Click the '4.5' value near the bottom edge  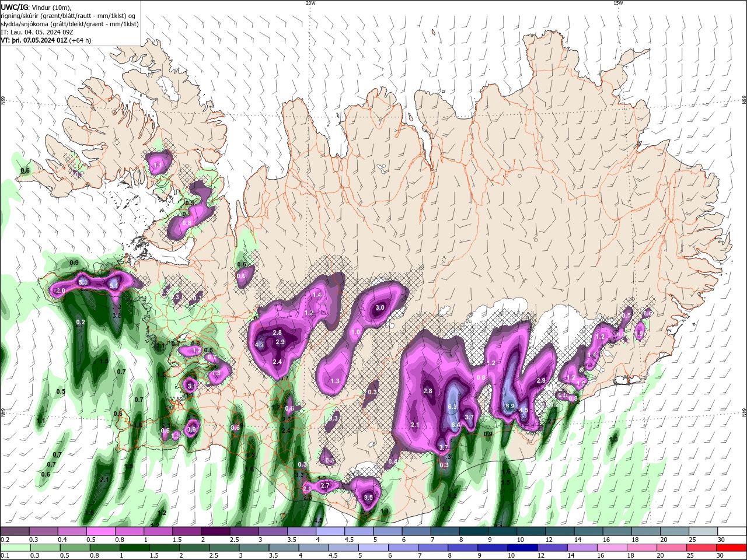point(318,520)
